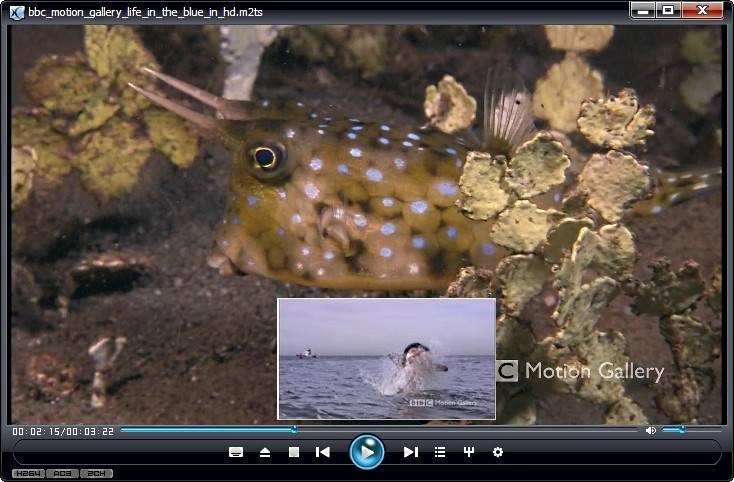
Task: Click the seek bar progress handle
Action: 294,429
